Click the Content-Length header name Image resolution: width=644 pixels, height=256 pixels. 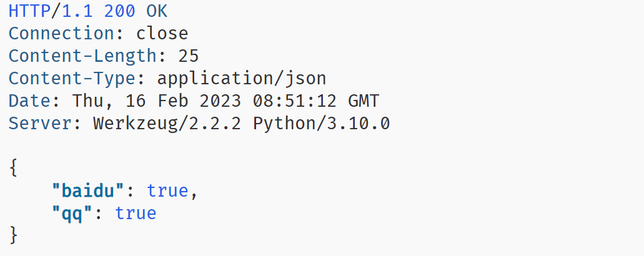(x=82, y=56)
